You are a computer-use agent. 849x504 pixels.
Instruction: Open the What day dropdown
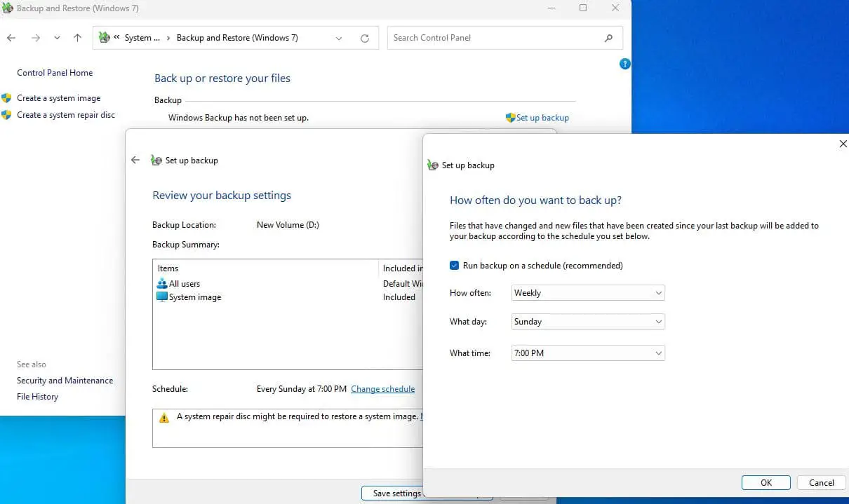coord(588,322)
